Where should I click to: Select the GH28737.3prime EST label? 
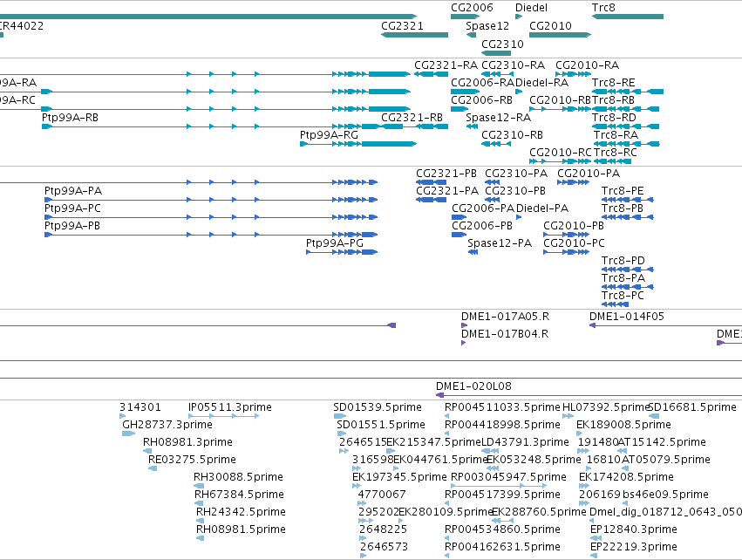[x=167, y=425]
